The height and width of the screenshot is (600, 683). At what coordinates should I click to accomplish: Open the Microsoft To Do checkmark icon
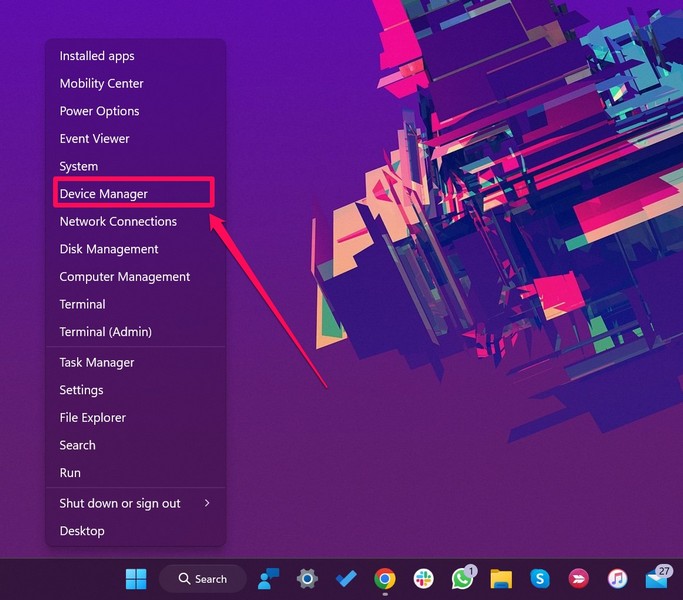point(346,578)
